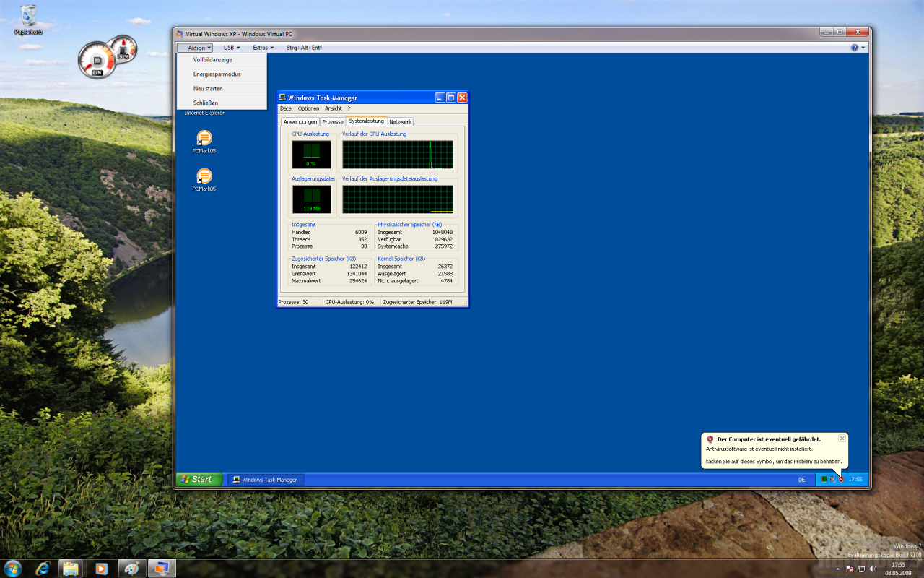Open the USB dropdown menu
Image resolution: width=924 pixels, height=578 pixels.
point(232,48)
